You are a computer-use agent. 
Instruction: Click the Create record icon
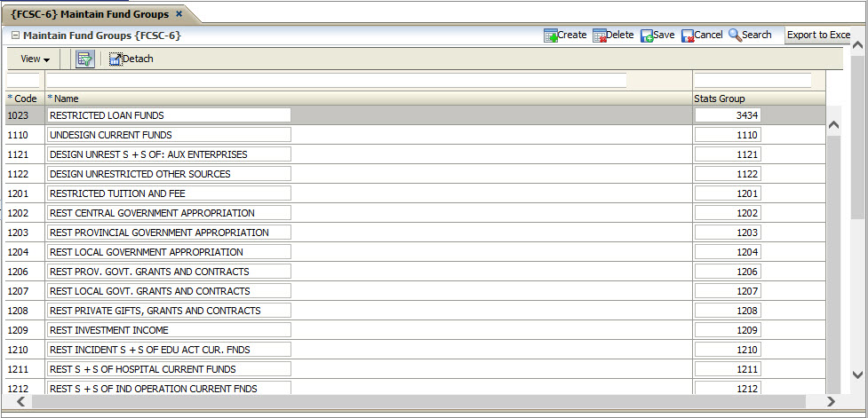(551, 35)
